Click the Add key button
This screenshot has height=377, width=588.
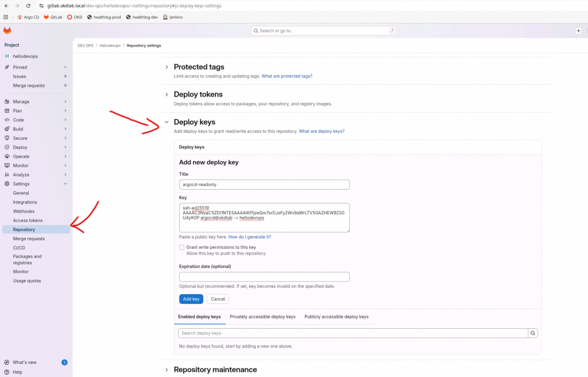pos(191,299)
